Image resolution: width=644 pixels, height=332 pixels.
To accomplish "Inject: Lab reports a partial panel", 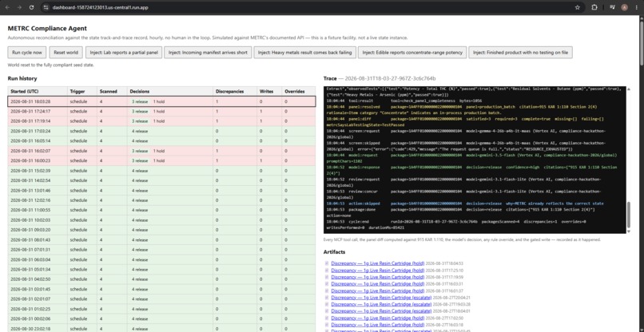I will [124, 53].
